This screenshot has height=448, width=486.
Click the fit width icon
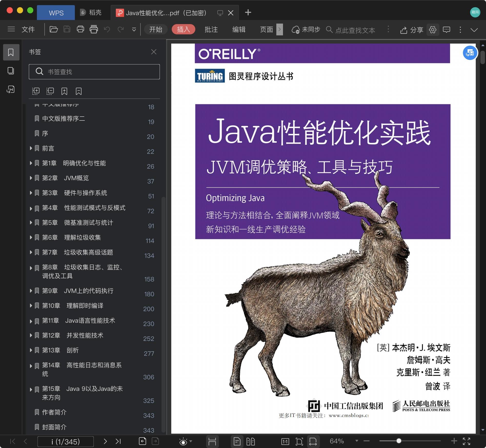pos(313,441)
